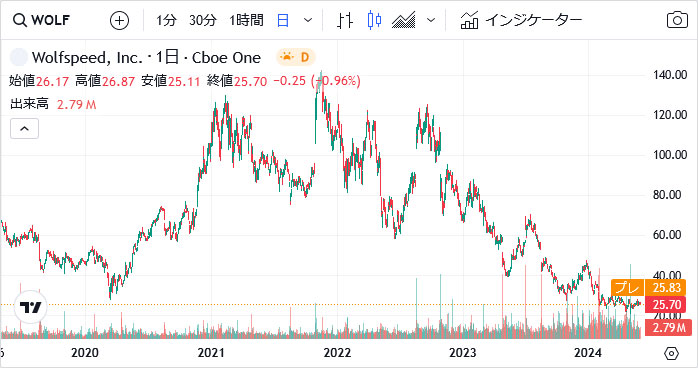Click the 25.83 pre-market price value
The image size is (698, 368).
[x=667, y=287]
